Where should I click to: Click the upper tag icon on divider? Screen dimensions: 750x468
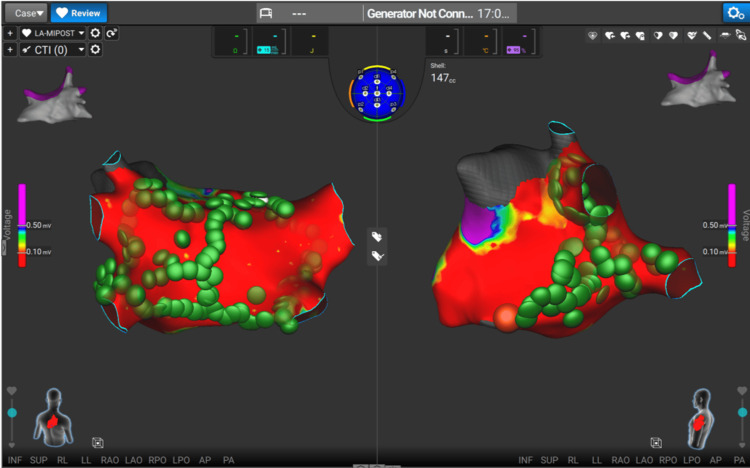pyautogui.click(x=377, y=236)
